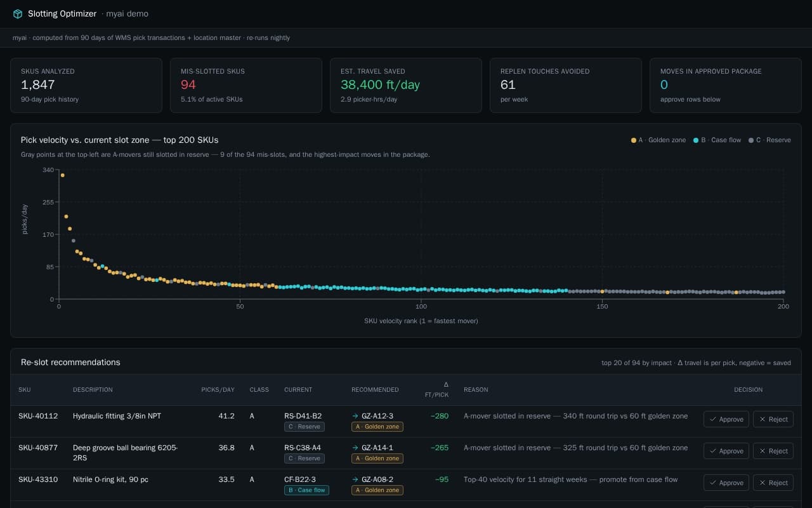
Task: Click the CURRENT column header
Action: pyautogui.click(x=298, y=390)
